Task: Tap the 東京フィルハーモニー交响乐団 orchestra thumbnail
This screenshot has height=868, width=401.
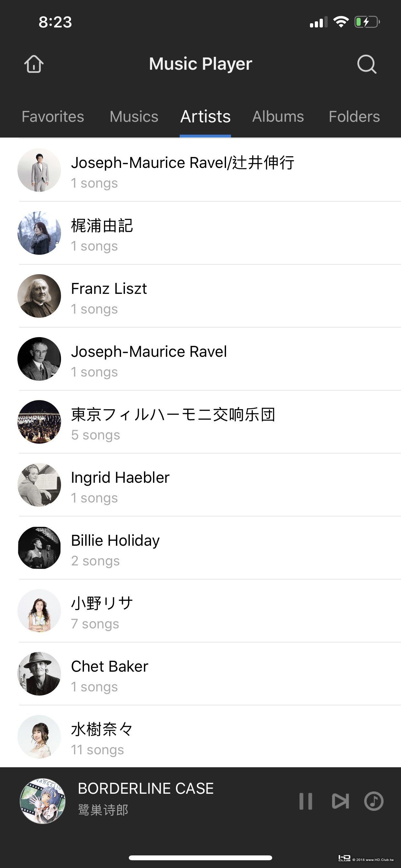Action: pos(39,422)
